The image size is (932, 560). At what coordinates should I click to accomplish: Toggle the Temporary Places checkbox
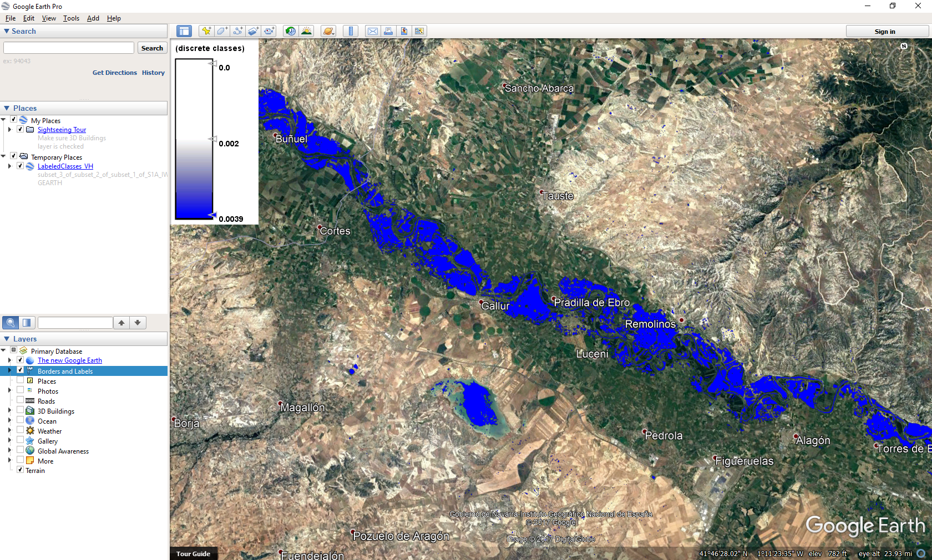(14, 156)
